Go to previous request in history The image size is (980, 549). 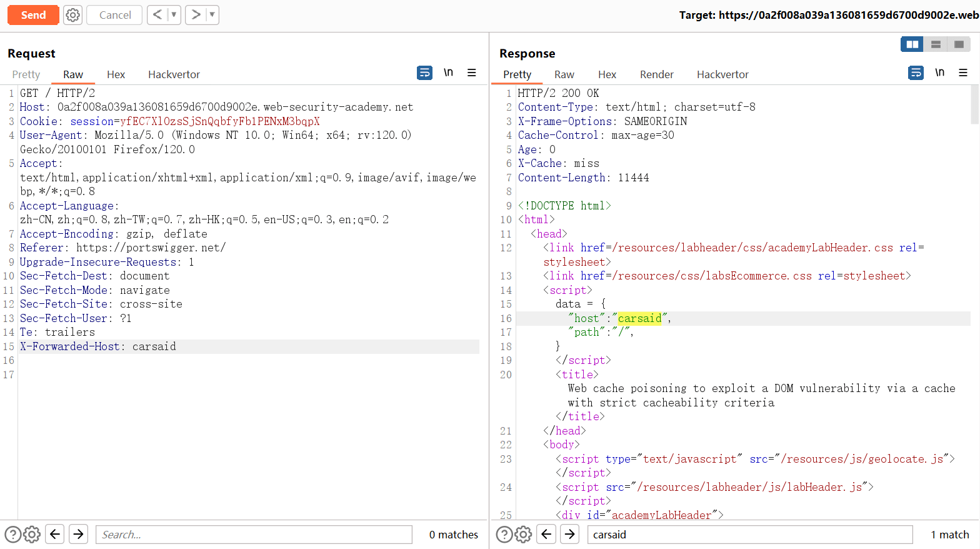tap(157, 15)
